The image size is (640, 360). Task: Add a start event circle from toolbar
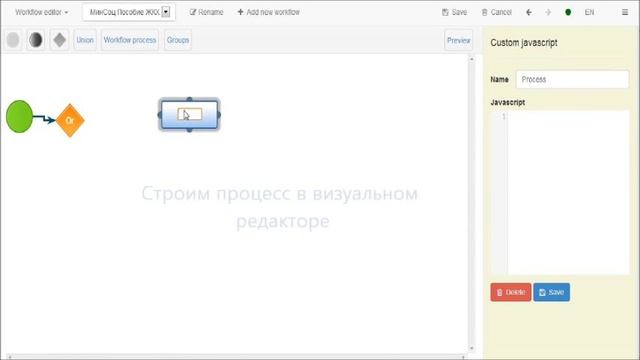pos(13,40)
